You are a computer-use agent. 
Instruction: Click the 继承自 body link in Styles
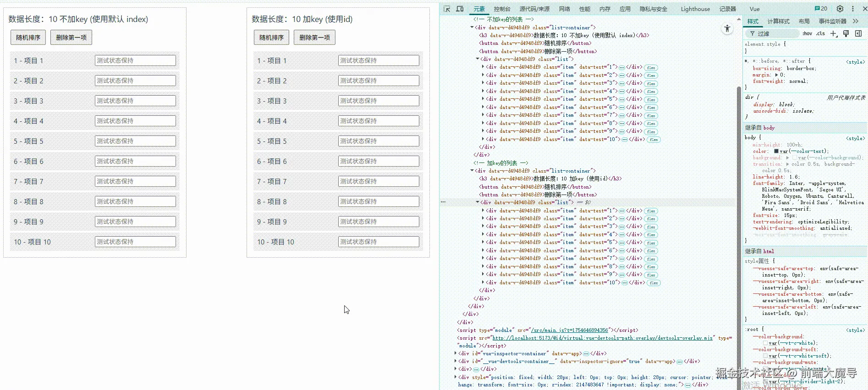point(769,128)
